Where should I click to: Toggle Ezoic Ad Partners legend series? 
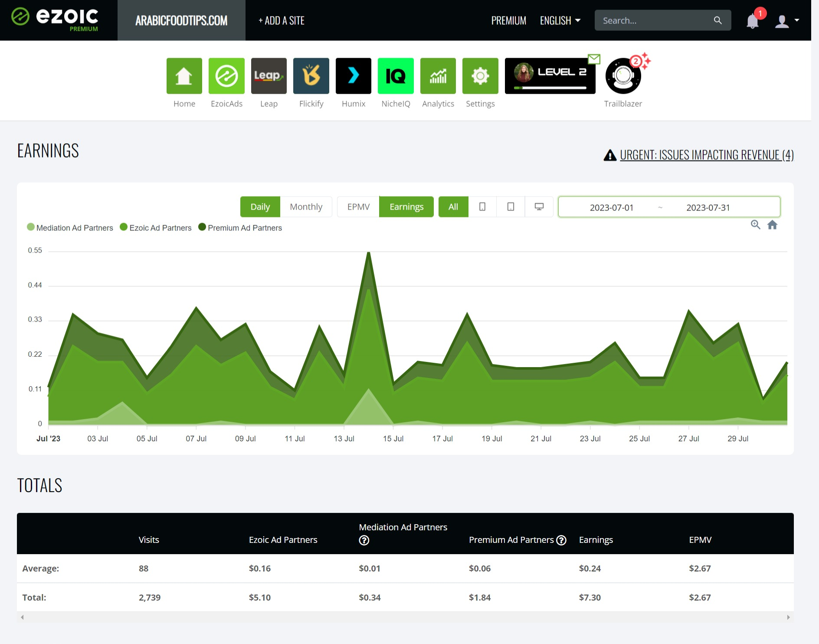(x=156, y=228)
